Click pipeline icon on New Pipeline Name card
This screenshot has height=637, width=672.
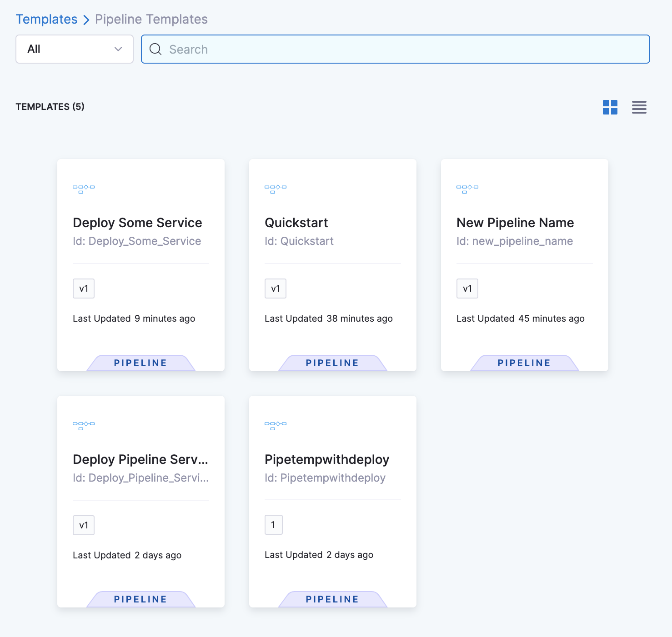[467, 189]
